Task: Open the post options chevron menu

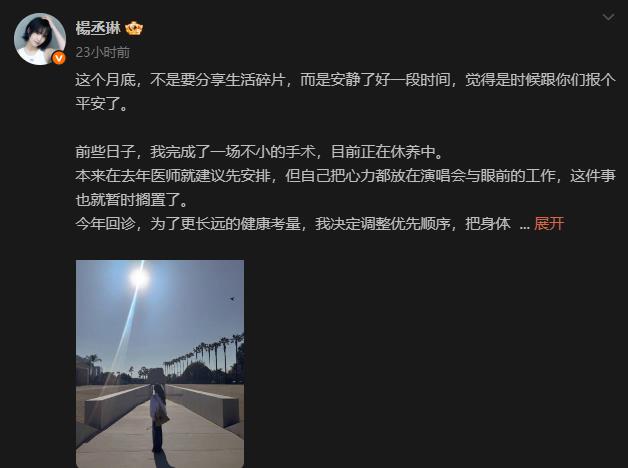Action: [608, 17]
